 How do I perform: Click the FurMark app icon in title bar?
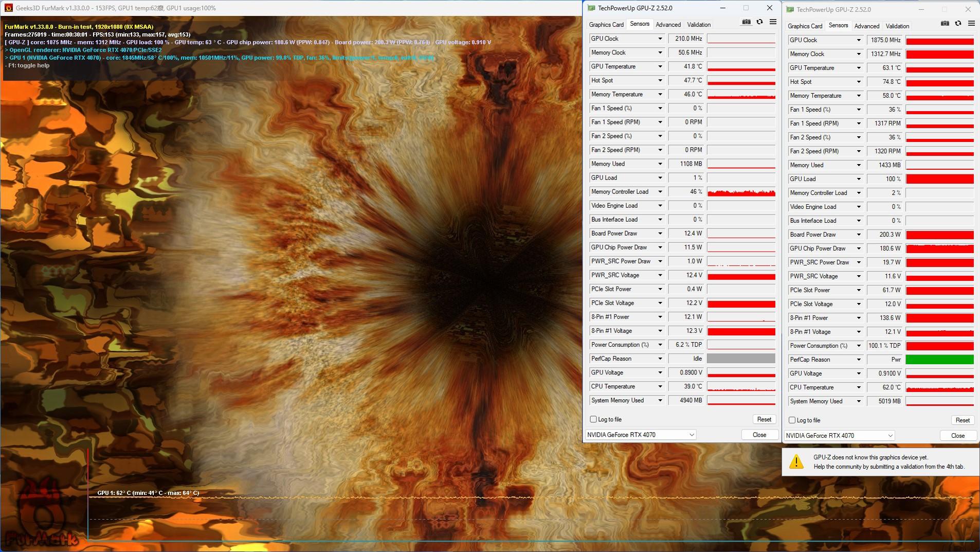(8, 8)
